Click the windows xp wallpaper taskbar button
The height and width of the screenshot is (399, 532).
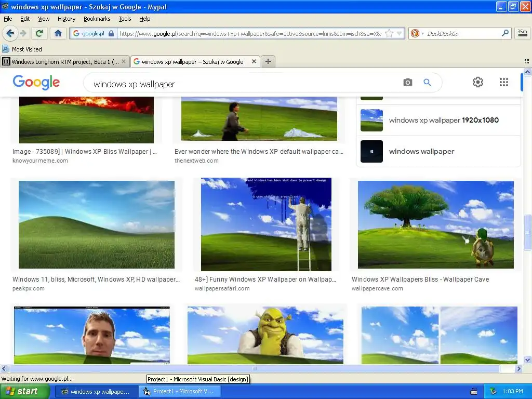point(96,392)
